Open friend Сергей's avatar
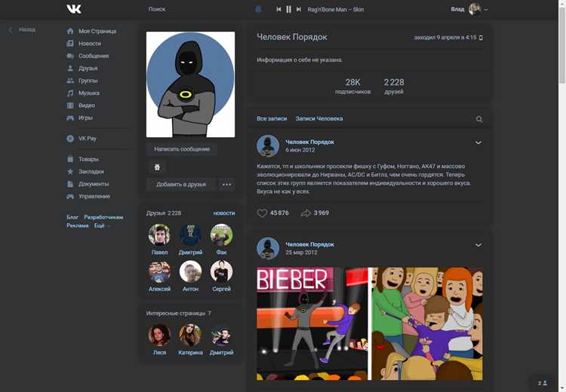Viewport: 566px width, 392px height. click(221, 271)
